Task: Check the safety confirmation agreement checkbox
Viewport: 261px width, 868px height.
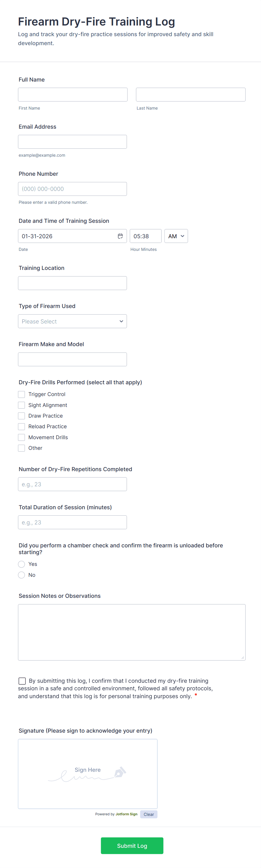Action: pos(22,681)
